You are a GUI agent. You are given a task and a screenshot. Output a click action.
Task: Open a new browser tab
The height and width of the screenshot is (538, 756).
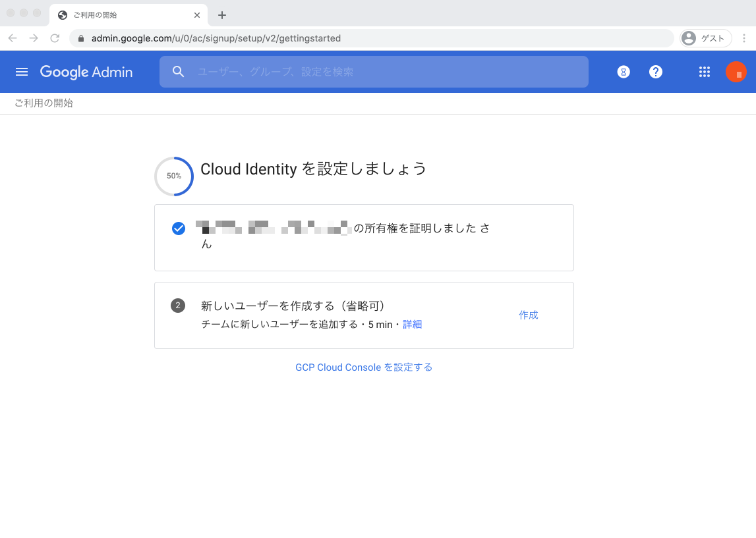[x=221, y=15]
